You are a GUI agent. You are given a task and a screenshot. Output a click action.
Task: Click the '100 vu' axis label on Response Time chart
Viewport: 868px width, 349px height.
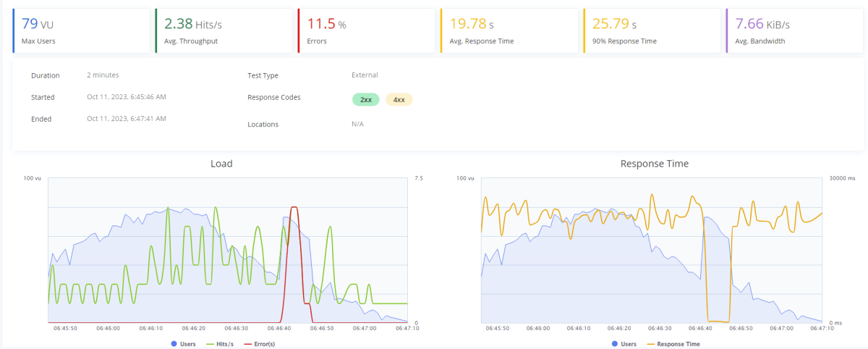466,178
